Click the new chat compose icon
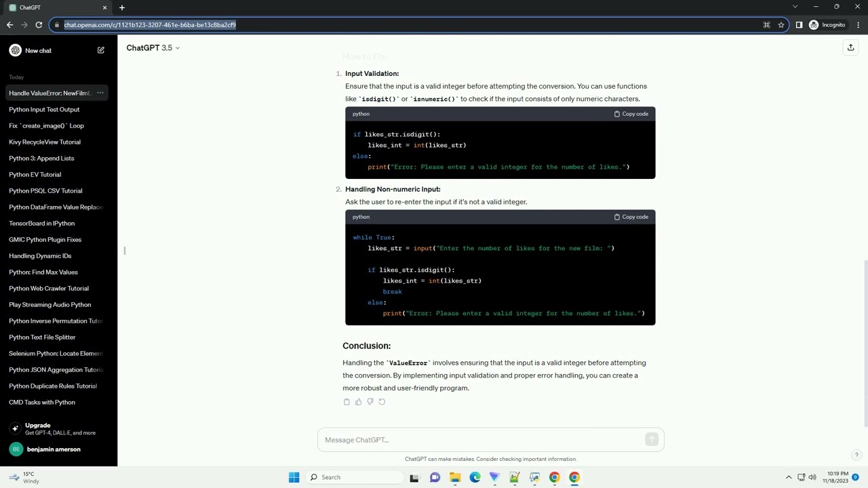 [x=101, y=50]
